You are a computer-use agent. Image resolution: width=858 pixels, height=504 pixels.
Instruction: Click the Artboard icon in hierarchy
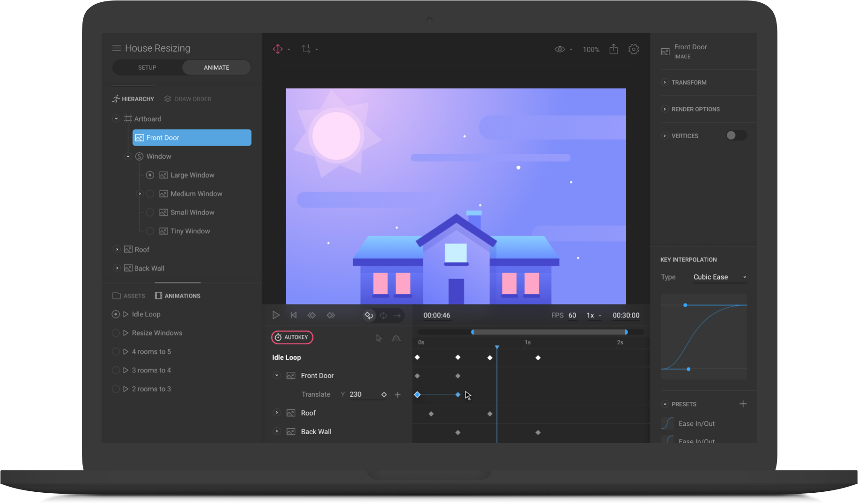click(128, 119)
